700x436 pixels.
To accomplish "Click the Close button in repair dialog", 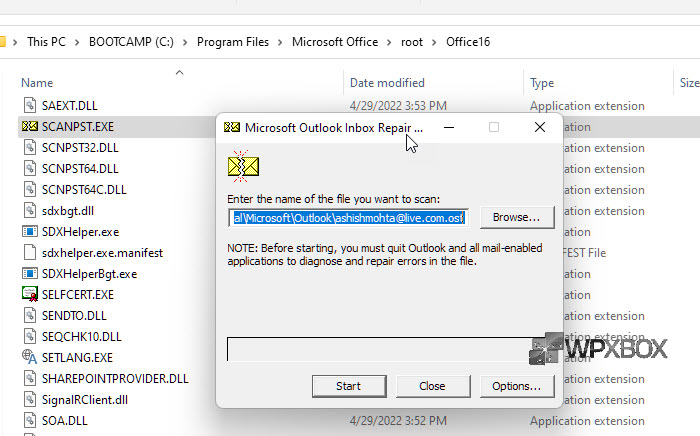I will [433, 386].
